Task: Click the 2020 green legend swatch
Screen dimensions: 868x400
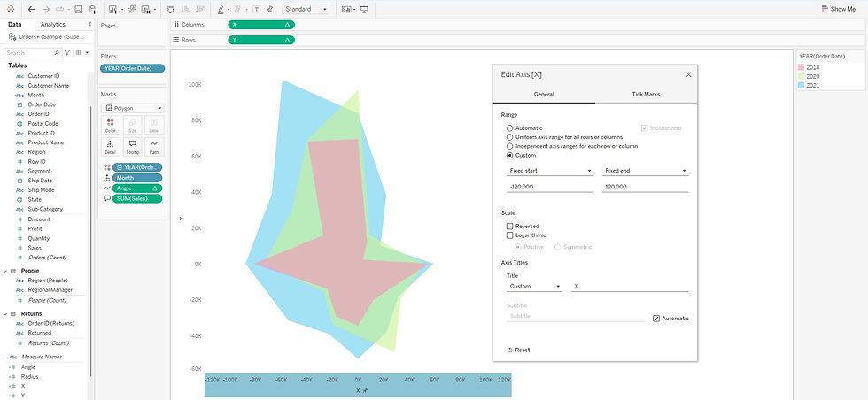Action: click(x=801, y=76)
